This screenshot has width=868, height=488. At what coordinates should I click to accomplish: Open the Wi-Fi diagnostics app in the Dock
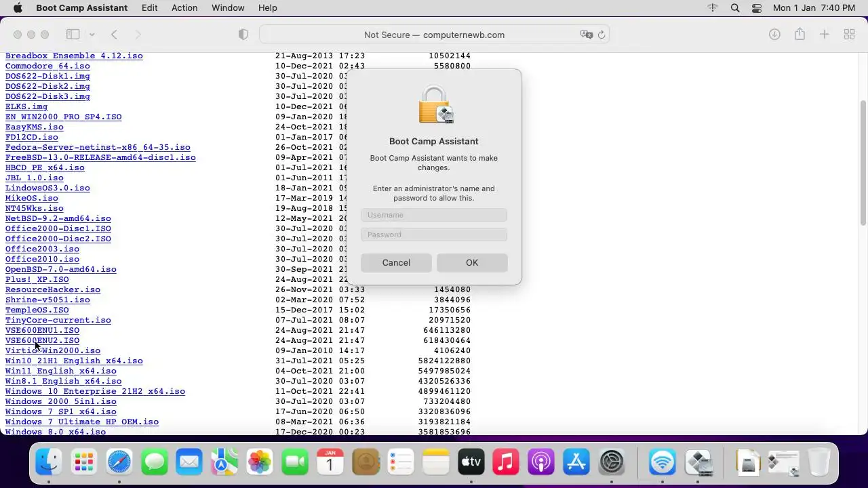click(x=663, y=463)
